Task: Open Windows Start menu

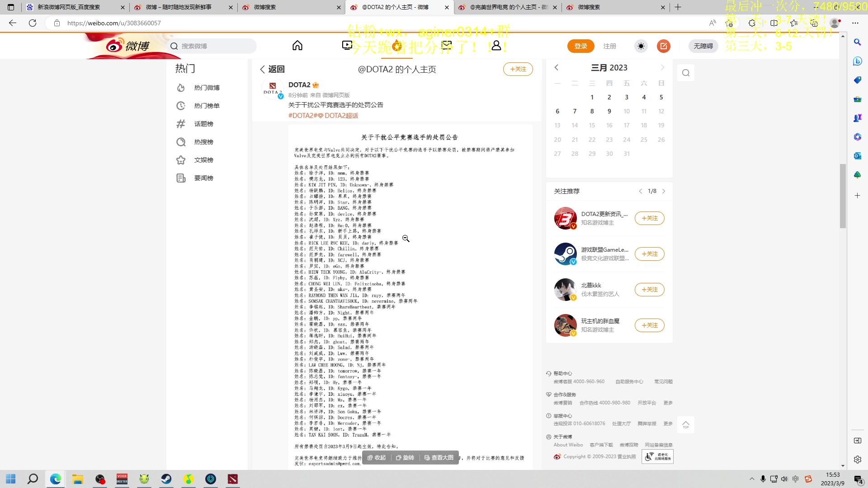Action: [x=11, y=479]
